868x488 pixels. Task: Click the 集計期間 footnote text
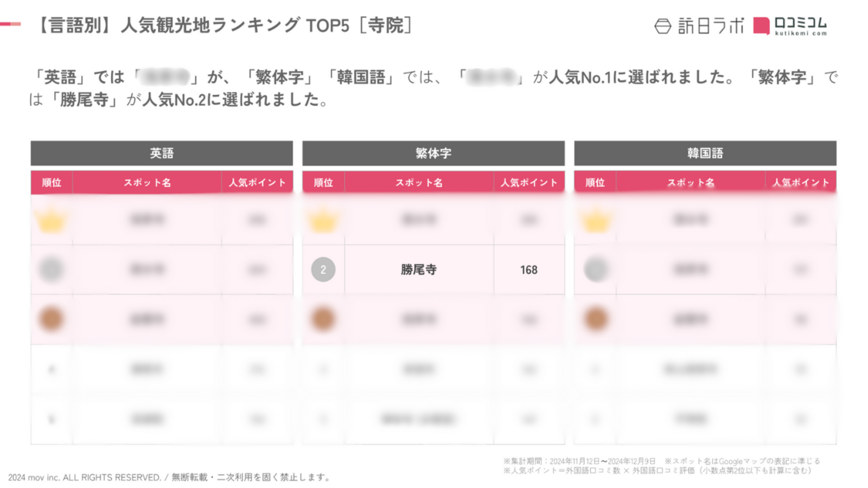pyautogui.click(x=579, y=461)
